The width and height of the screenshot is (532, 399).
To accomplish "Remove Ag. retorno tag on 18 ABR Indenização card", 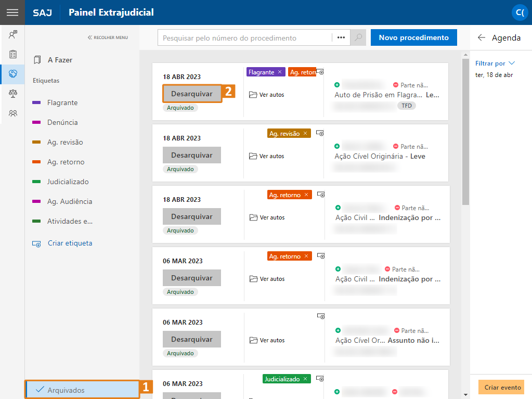I will pyautogui.click(x=306, y=195).
